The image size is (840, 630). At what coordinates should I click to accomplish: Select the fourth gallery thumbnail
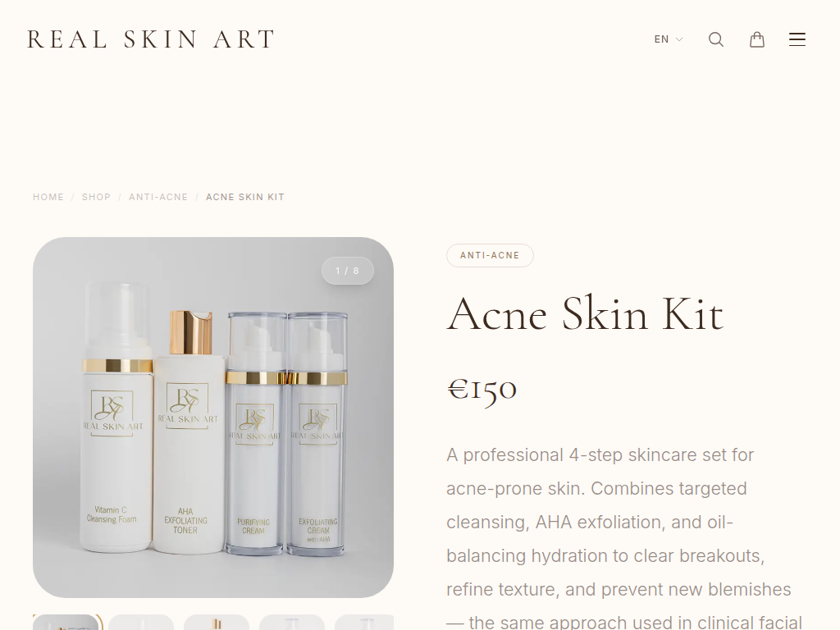click(292, 623)
